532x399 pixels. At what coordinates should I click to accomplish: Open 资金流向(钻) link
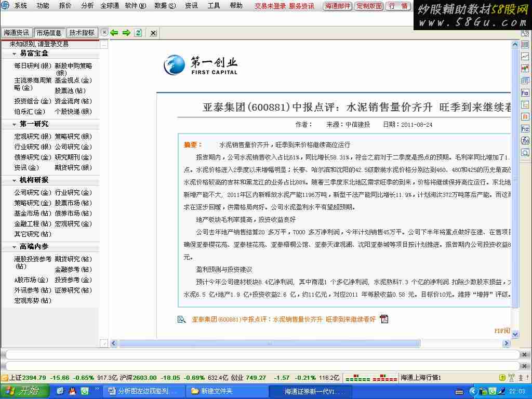[73, 101]
